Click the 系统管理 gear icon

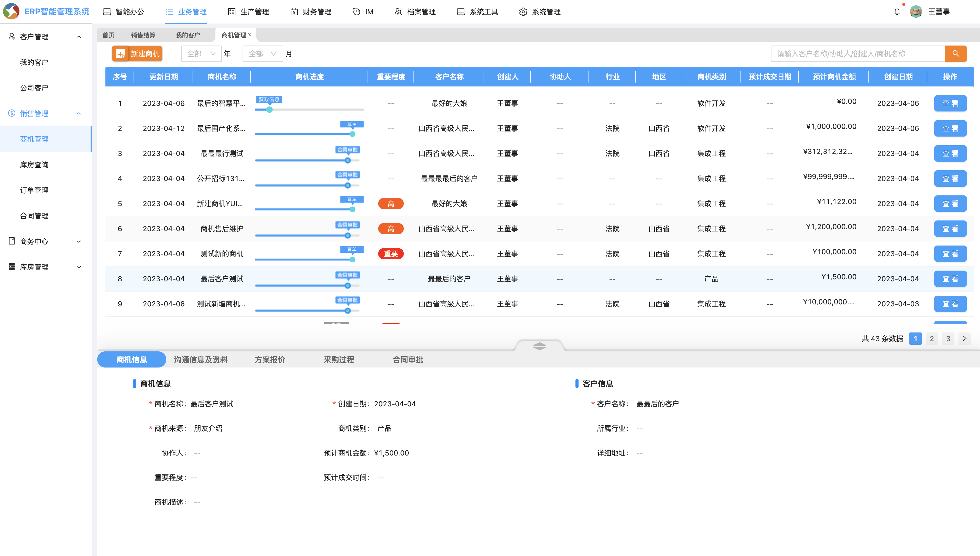(523, 12)
